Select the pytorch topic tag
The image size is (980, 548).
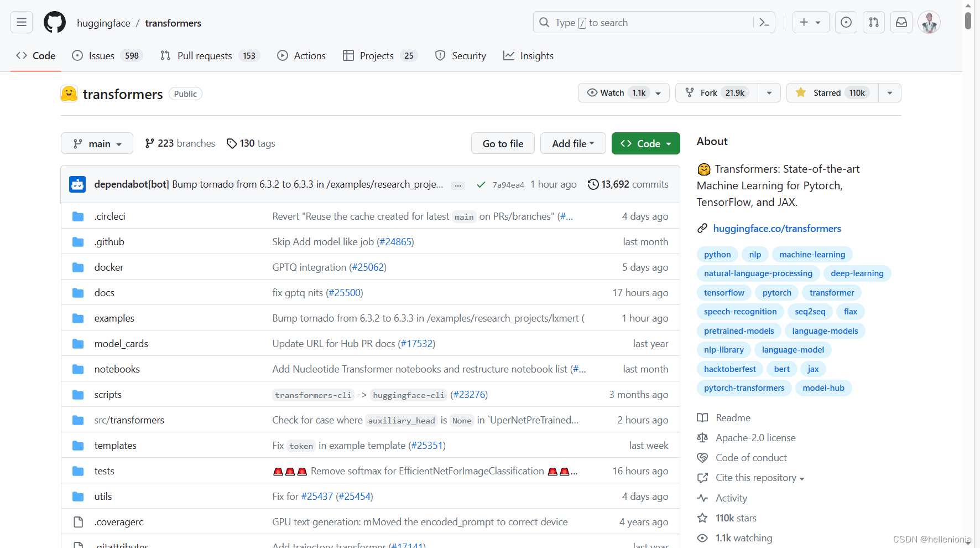[776, 292]
